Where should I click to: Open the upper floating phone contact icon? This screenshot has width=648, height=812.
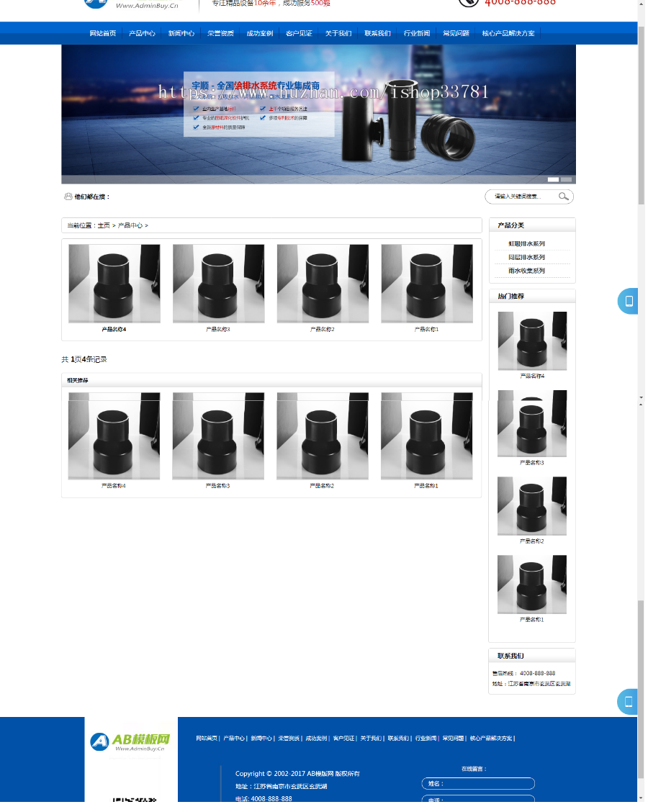629,301
